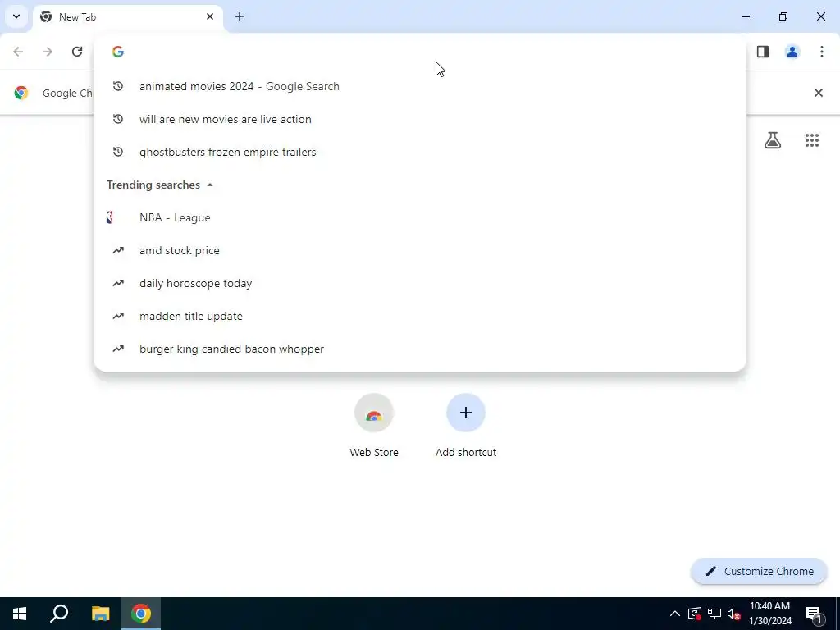
Task: Open the tab search dropdown arrow
Action: 16,16
